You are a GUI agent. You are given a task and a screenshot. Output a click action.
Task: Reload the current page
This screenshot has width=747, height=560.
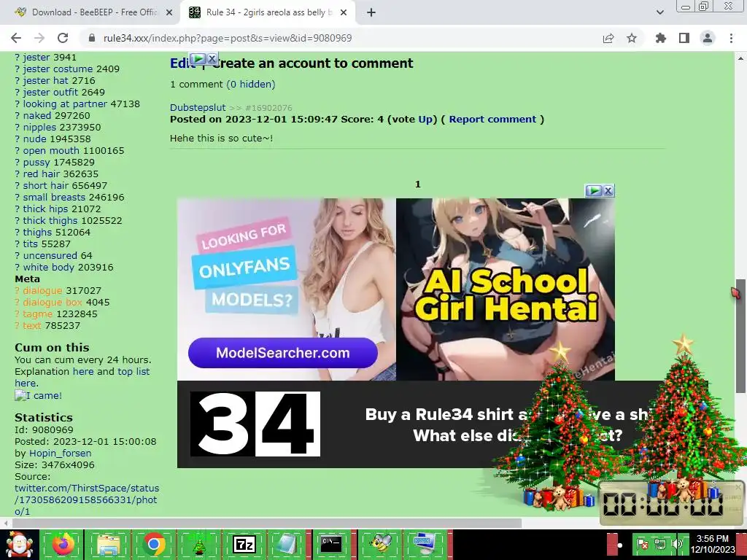[63, 38]
